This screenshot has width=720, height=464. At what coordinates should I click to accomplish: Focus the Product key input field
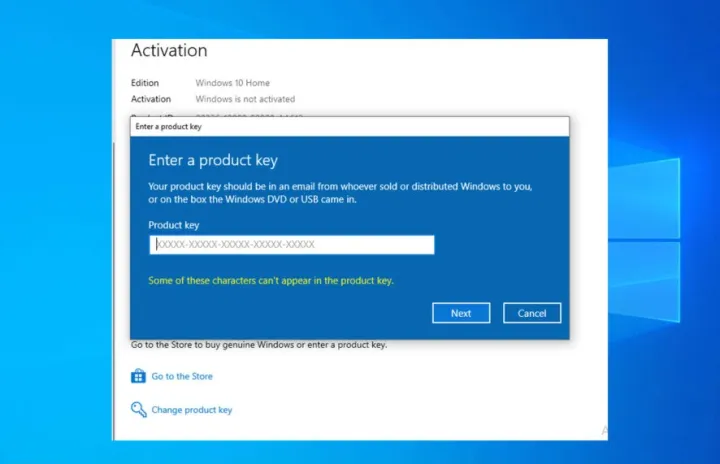292,244
